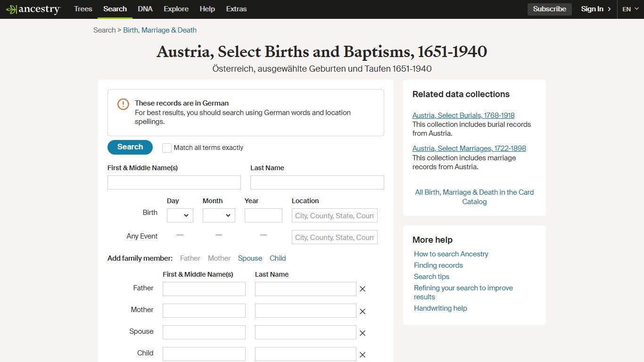Enable Match all terms exactly checkbox
The height and width of the screenshot is (362, 644).
tap(167, 148)
